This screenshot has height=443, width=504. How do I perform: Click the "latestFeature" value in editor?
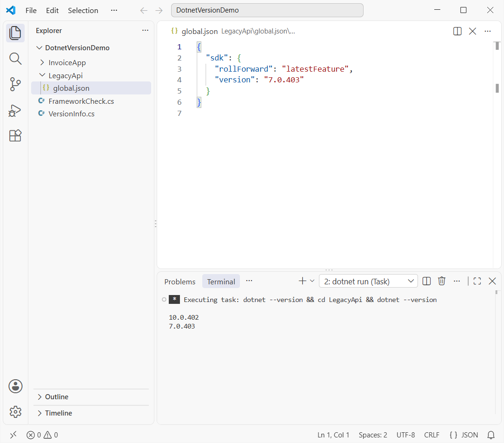pos(315,69)
